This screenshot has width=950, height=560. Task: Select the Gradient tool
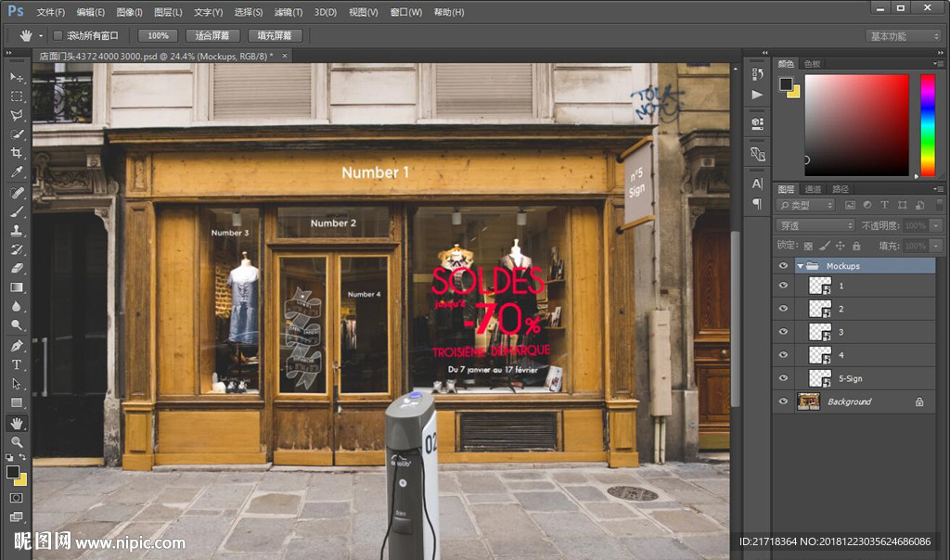click(x=17, y=287)
